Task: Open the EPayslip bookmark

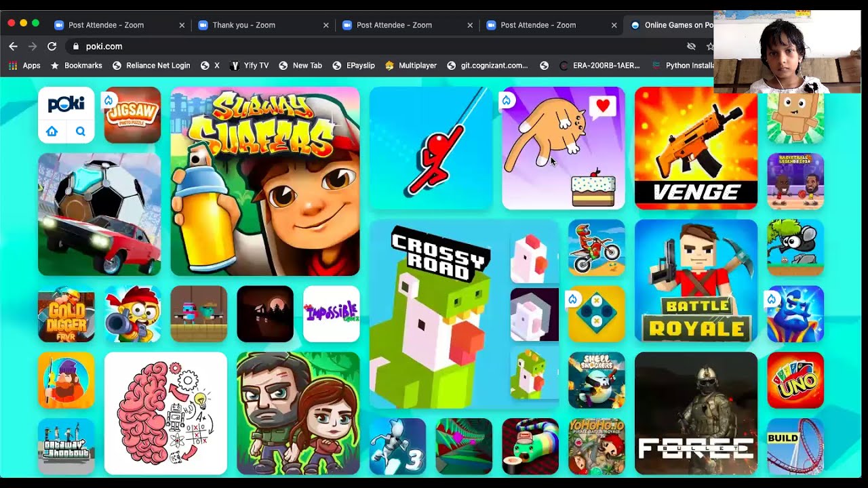Action: click(x=353, y=66)
